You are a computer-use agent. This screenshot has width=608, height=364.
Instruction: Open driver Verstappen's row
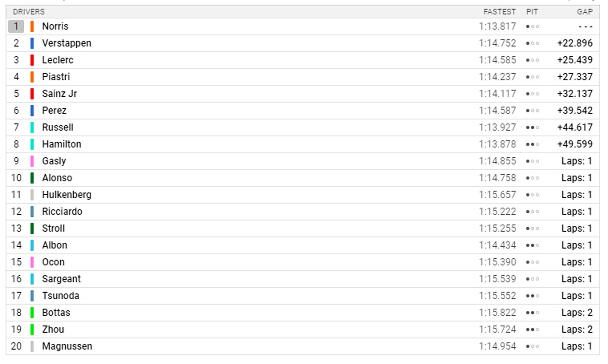303,43
